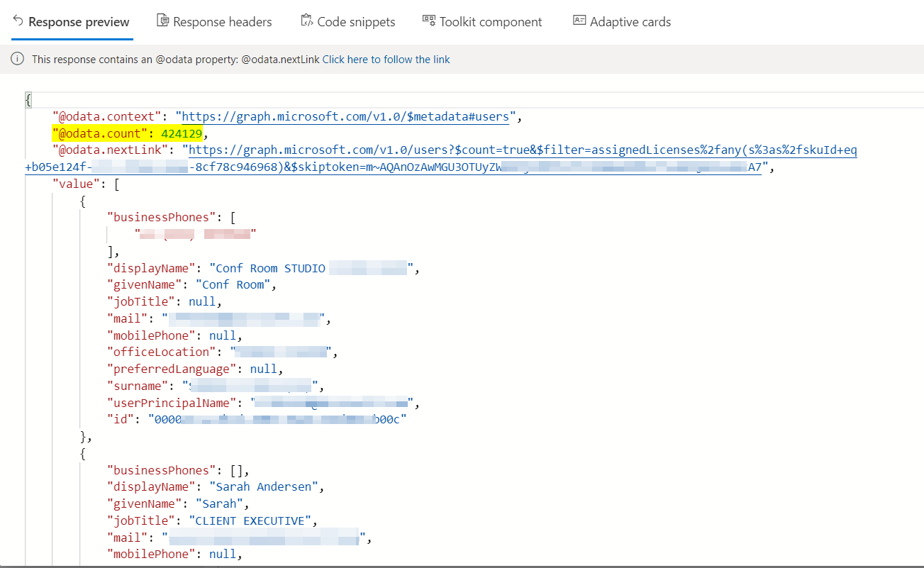Click the "@odata.nextLink" key
The height and width of the screenshot is (568, 924).
[110, 150]
